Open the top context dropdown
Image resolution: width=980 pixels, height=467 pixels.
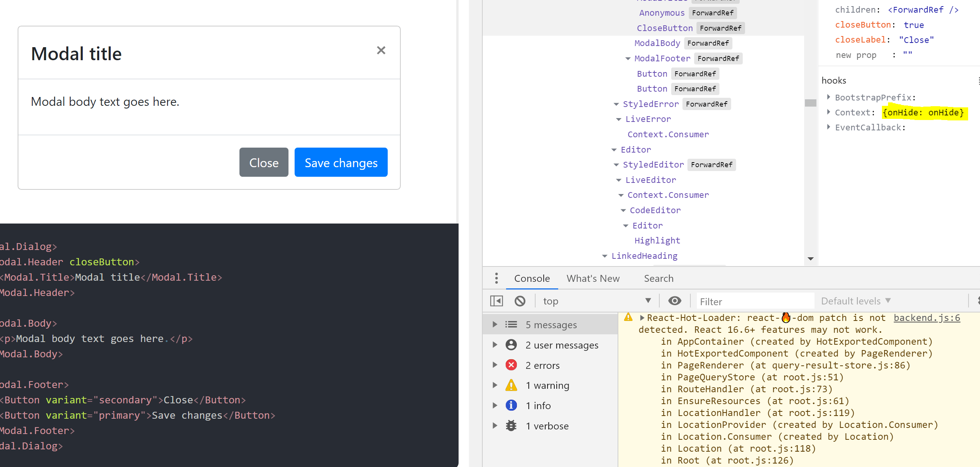pos(597,301)
